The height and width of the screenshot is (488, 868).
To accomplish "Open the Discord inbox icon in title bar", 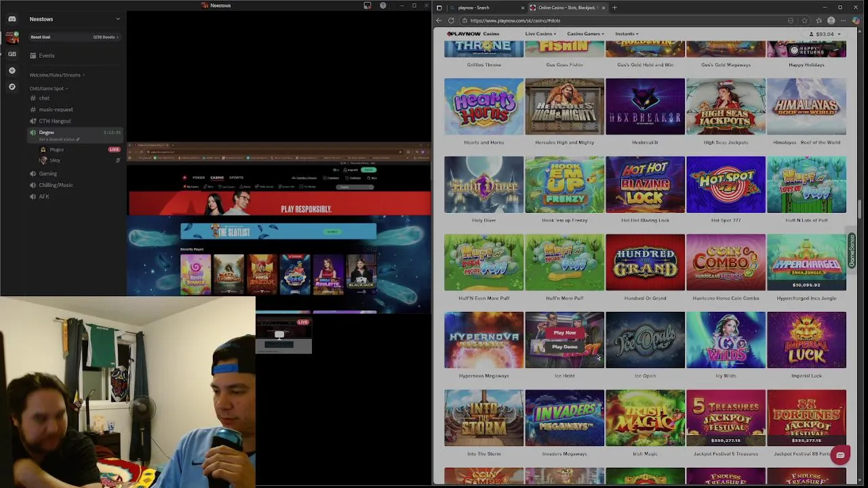I will click(368, 5).
